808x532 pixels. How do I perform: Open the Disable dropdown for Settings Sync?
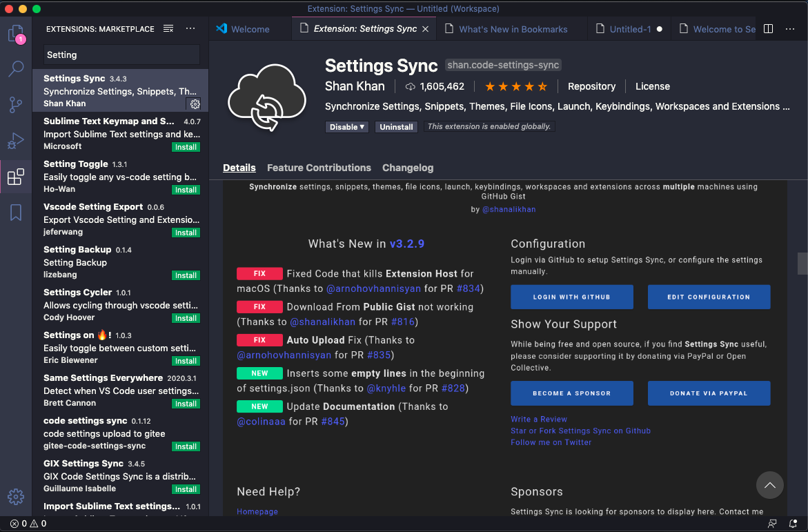pos(346,127)
